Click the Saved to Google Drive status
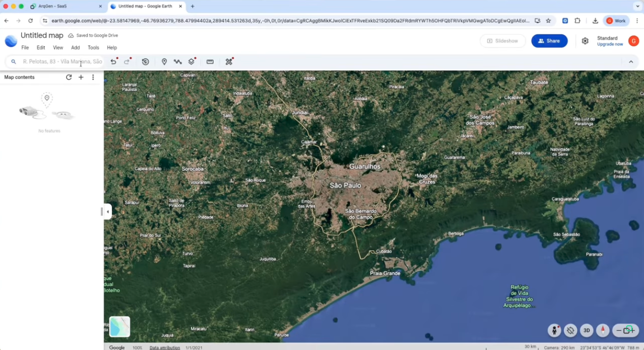 point(93,35)
